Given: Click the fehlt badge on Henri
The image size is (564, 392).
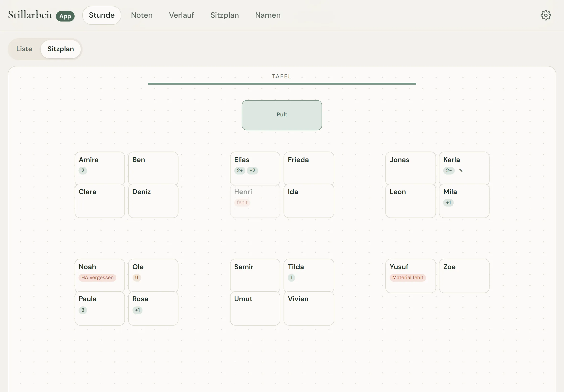Looking at the screenshot, I should [242, 202].
